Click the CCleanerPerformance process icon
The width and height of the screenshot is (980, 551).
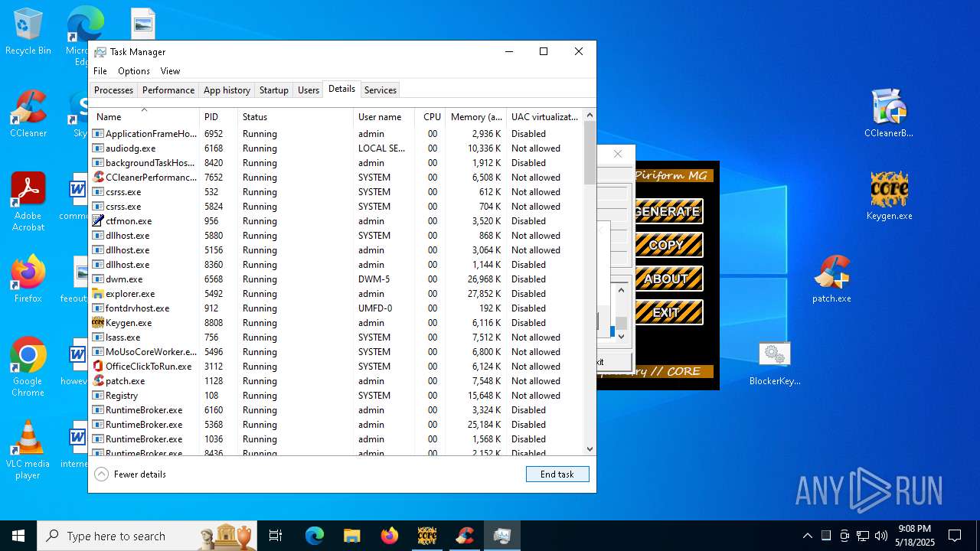(98, 178)
